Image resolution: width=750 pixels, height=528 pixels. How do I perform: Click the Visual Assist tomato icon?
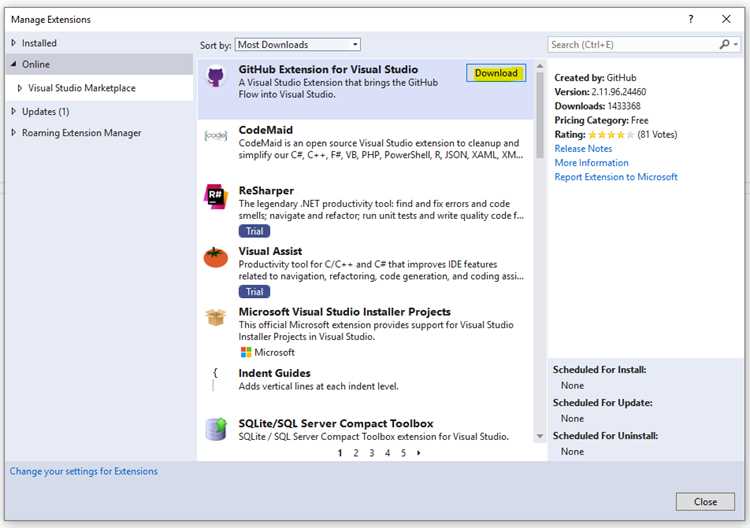216,257
